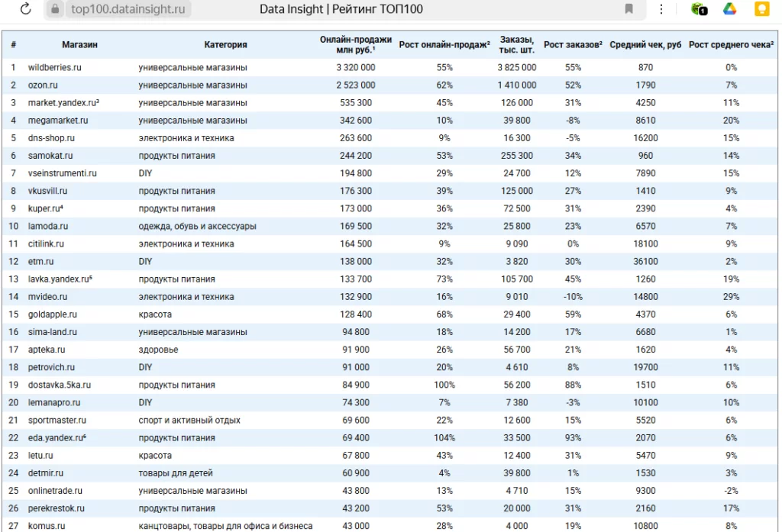782x532 pixels.
Task: Click the top100.datainsight.ru address field
Action: coord(128,9)
